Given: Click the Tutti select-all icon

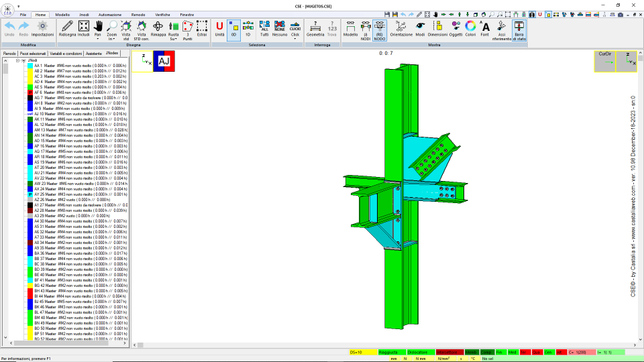Looking at the screenshot, I should pyautogui.click(x=264, y=29).
